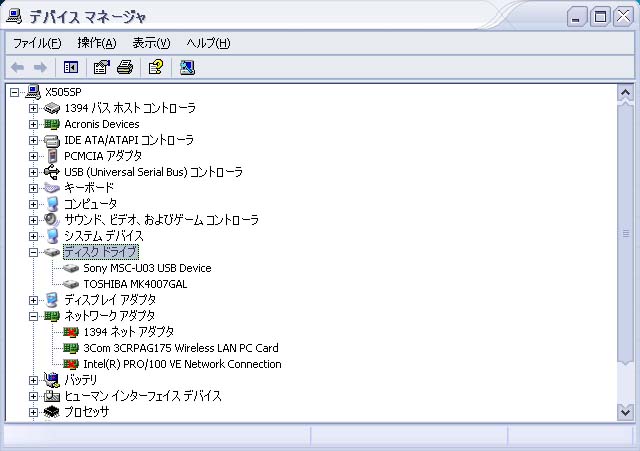Image resolution: width=640 pixels, height=451 pixels.
Task: Collapse the ディスク ドライブ node
Action: [33, 252]
